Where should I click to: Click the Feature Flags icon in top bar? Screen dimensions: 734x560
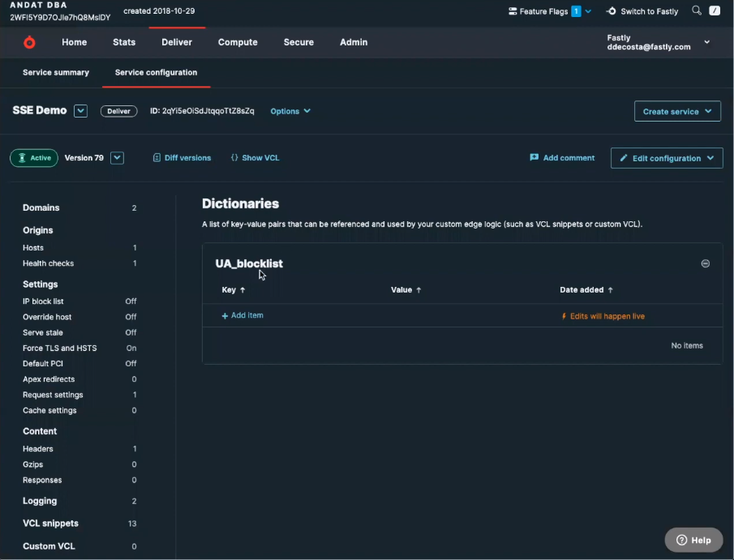[x=512, y=11]
